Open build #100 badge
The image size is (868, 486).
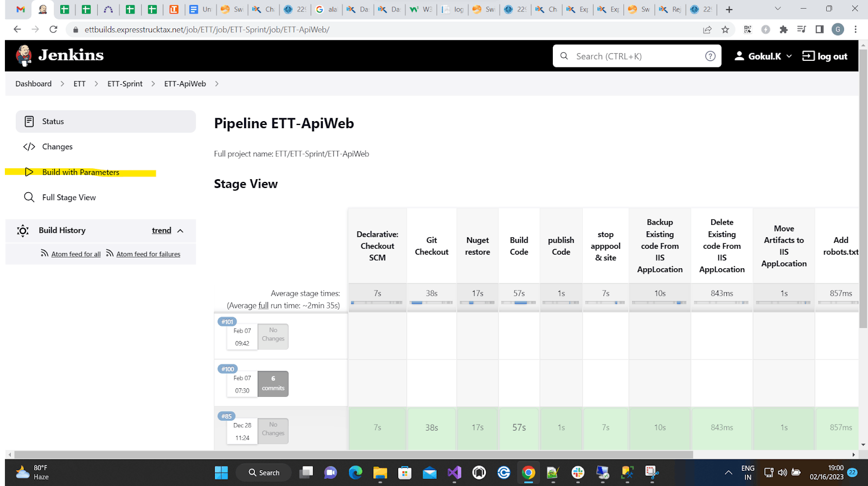(227, 369)
